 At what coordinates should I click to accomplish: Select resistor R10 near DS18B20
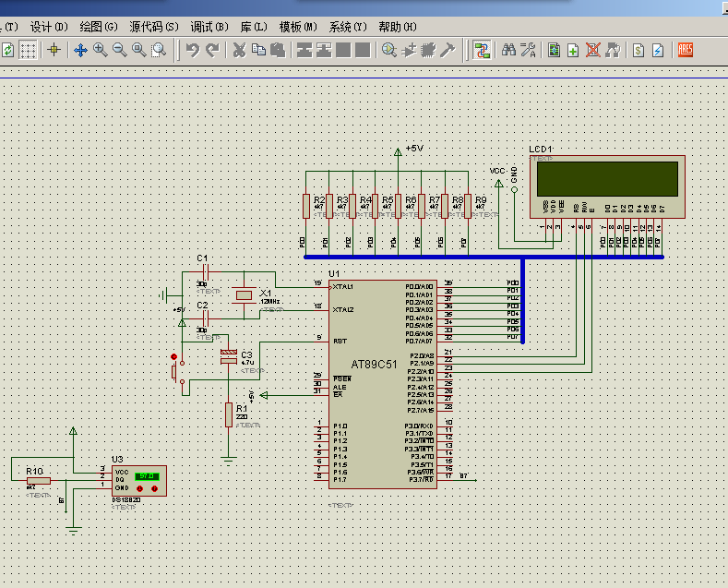(39, 481)
